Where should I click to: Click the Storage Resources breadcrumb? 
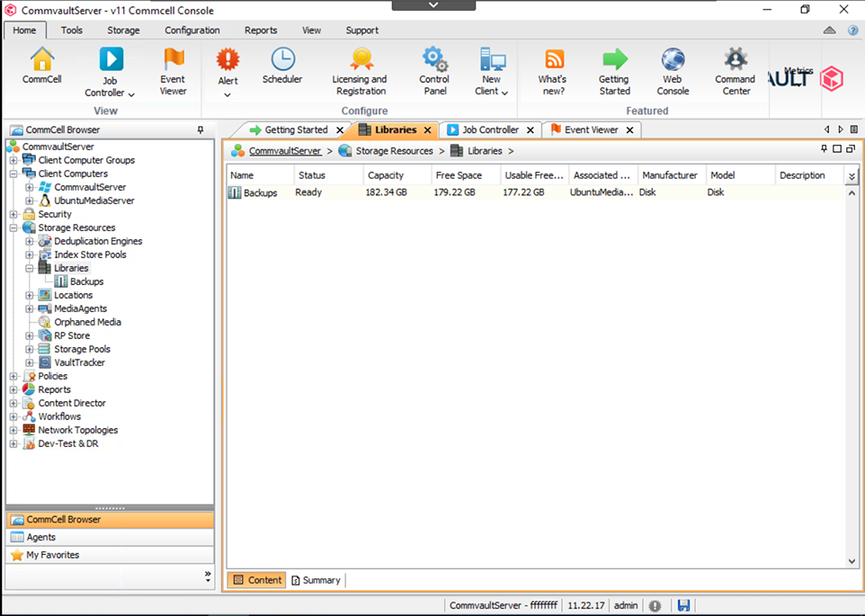(x=394, y=150)
